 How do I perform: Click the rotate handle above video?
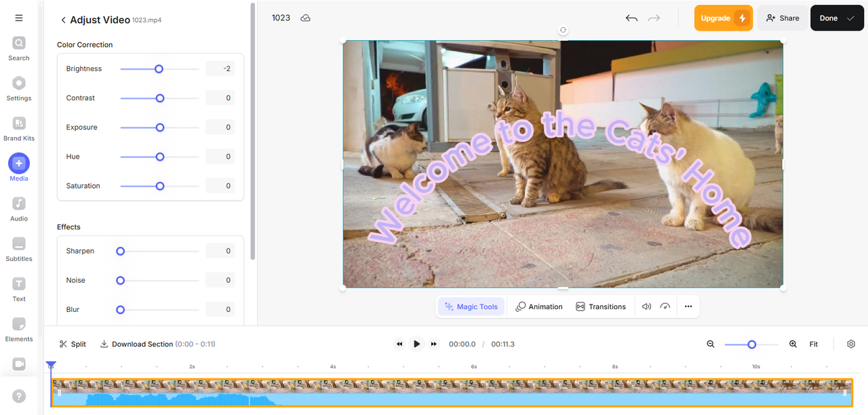pyautogui.click(x=563, y=30)
